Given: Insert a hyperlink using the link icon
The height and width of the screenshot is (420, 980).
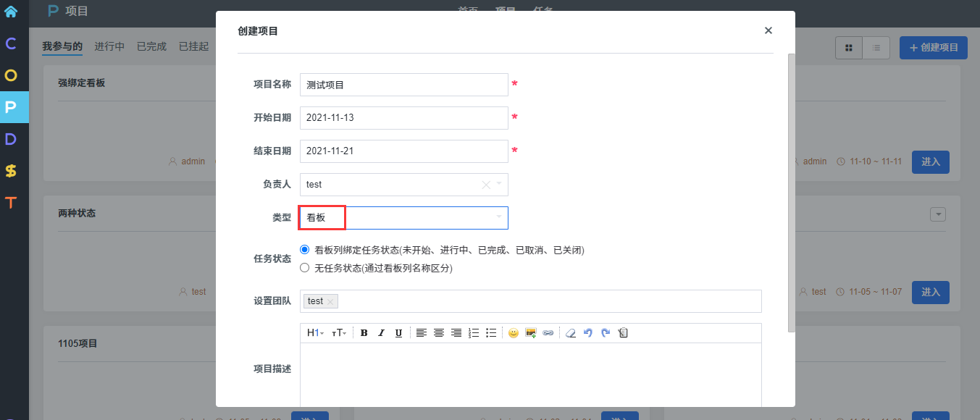Looking at the screenshot, I should (x=548, y=333).
